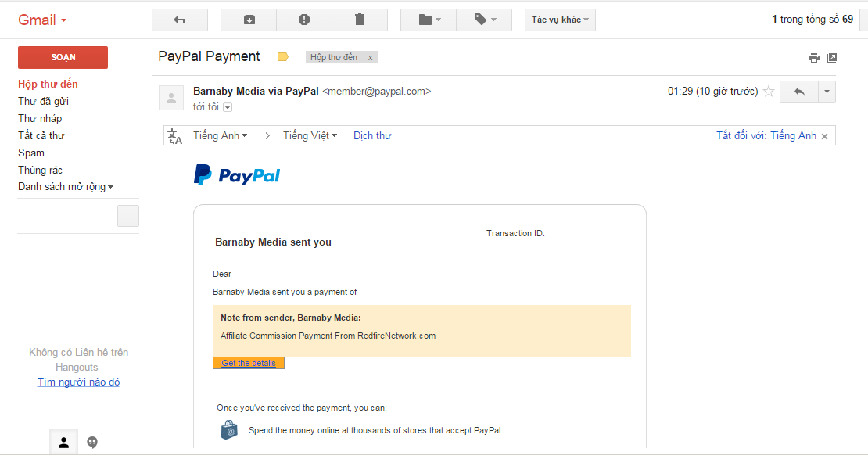Screen dimensions: 868x456
Task: Archive this PayPal Payment email
Action: pyautogui.click(x=249, y=20)
